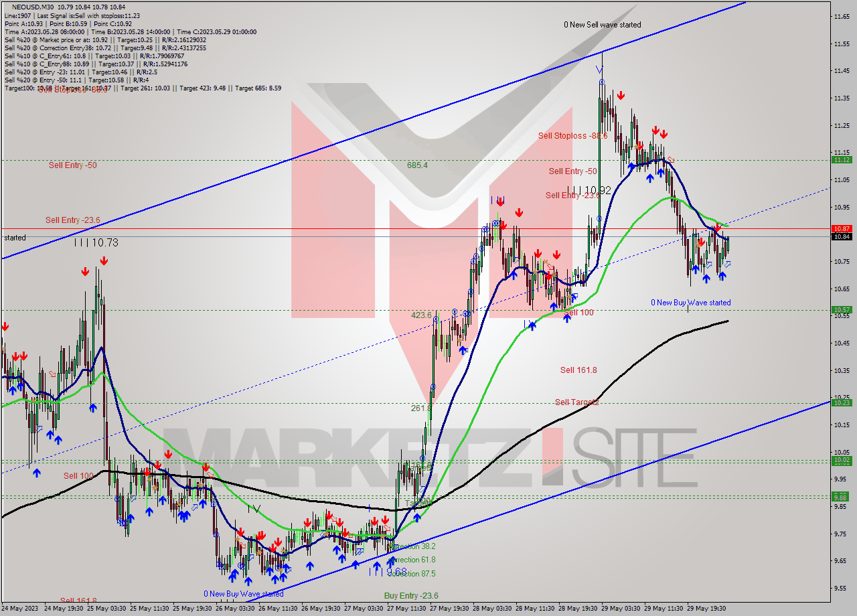Click the 11.35 price axis label
Viewport: 857px width, 616px height.
(x=842, y=98)
